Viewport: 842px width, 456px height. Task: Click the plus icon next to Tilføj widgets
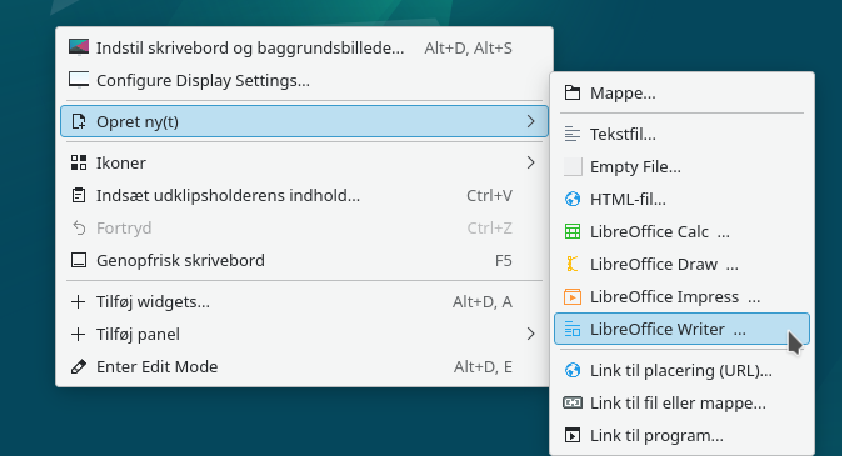[x=78, y=302]
